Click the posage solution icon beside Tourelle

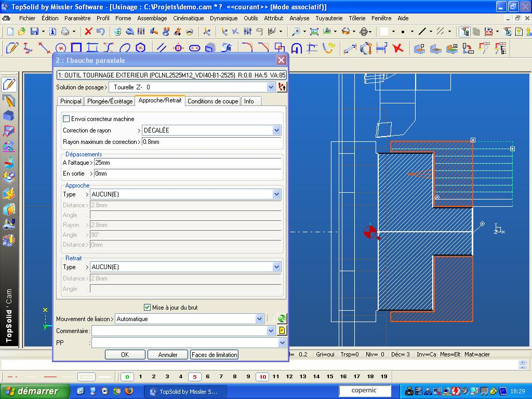[282, 87]
